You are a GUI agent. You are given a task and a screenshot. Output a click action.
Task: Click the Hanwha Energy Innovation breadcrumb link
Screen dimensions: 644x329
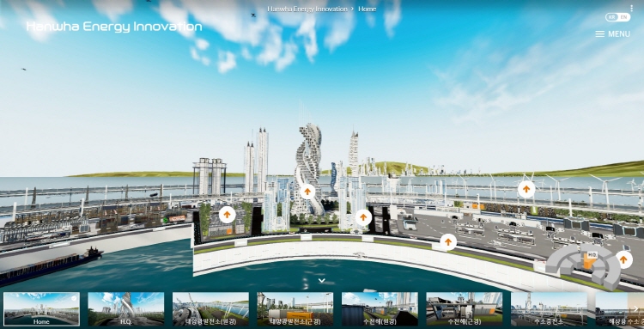(x=307, y=9)
